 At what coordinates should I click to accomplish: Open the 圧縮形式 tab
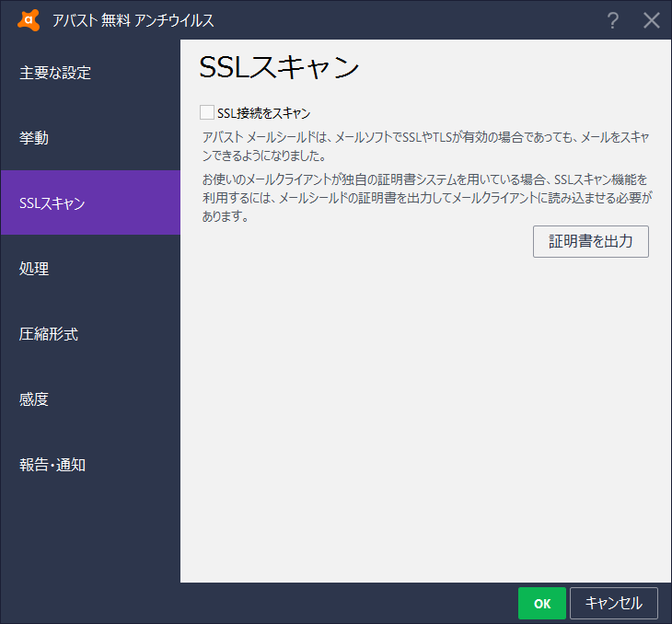pos(90,334)
